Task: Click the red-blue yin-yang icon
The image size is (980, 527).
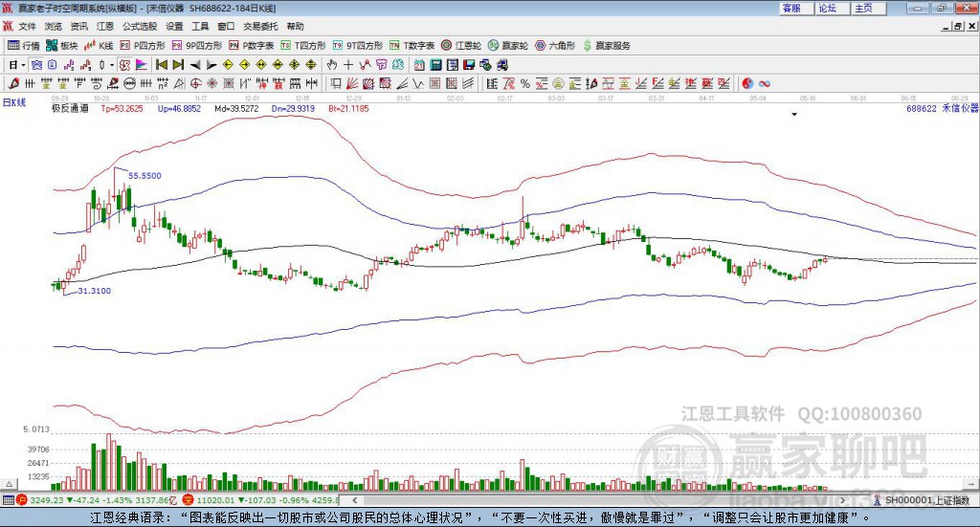Action: 747,83
